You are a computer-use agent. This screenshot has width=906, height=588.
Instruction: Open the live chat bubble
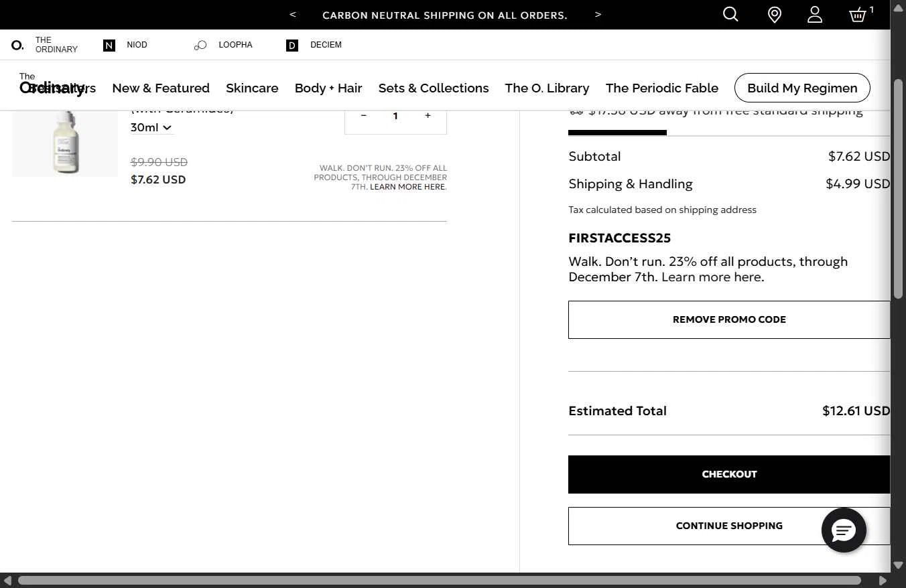pyautogui.click(x=844, y=530)
